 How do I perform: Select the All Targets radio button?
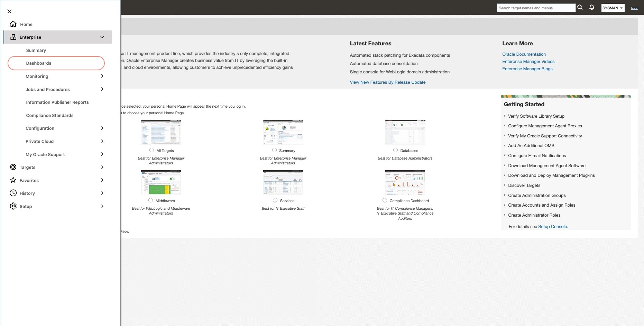[151, 150]
